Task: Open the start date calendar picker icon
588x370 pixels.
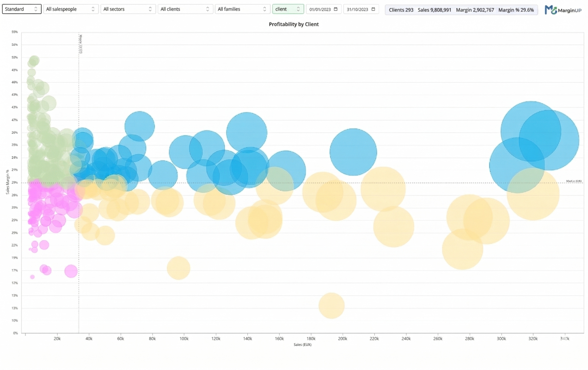Action: click(x=336, y=9)
